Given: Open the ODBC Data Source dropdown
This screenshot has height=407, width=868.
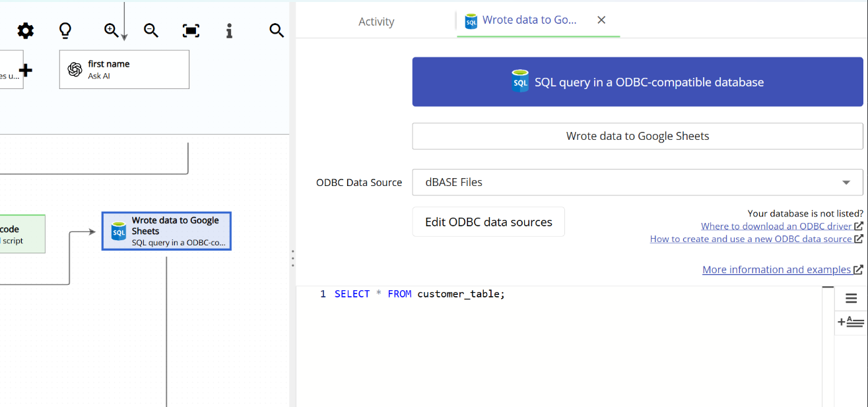Looking at the screenshot, I should coord(638,182).
